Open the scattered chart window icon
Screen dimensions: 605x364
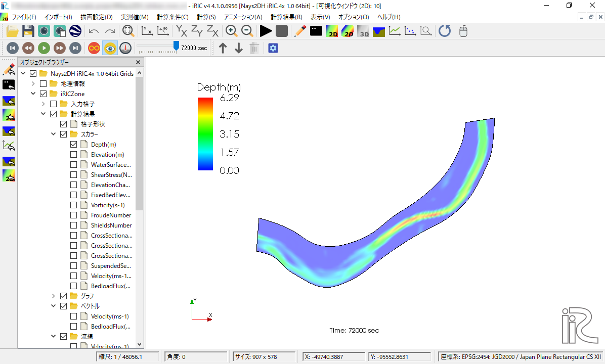point(410,31)
